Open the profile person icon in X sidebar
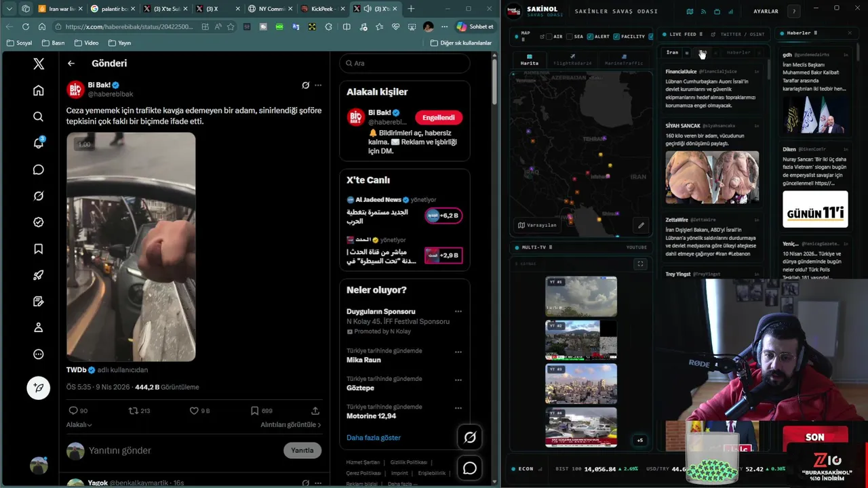Image resolution: width=868 pixels, height=488 pixels. point(39,327)
